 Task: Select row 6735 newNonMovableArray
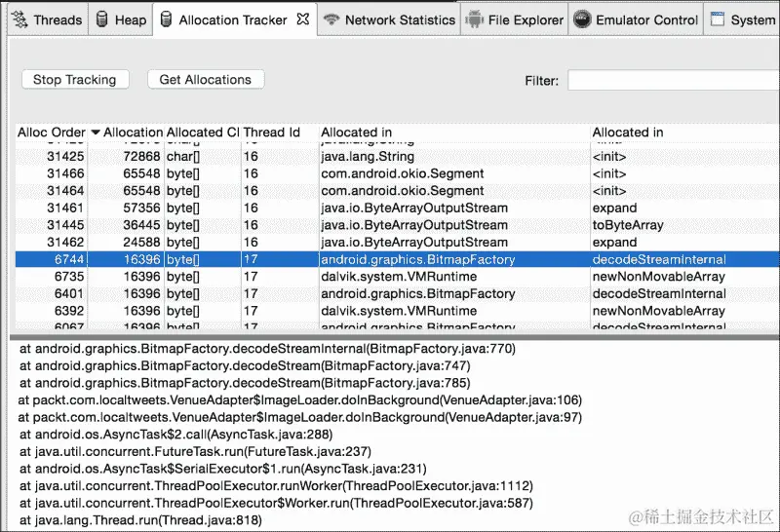click(398, 277)
